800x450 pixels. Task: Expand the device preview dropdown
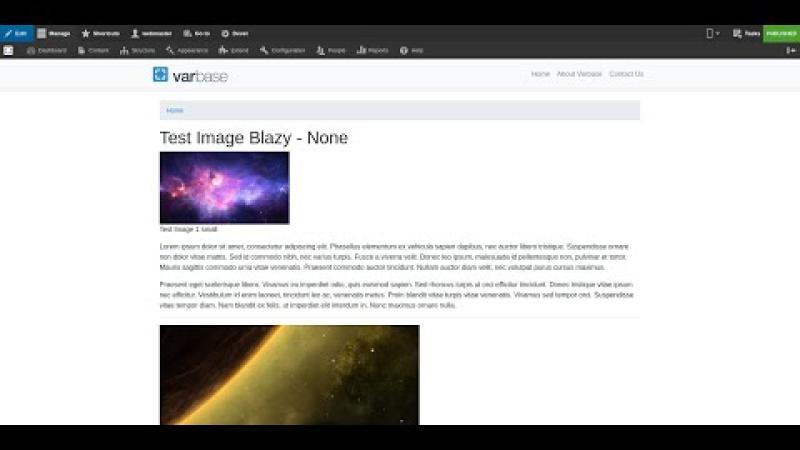tap(713, 34)
